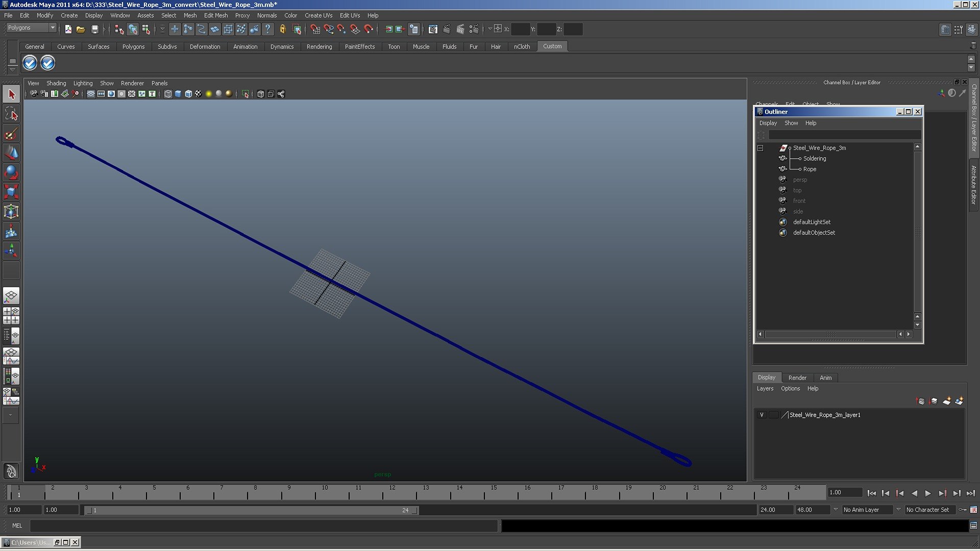This screenshot has height=551, width=980.
Task: Select the arrow Select tool
Action: (x=11, y=94)
